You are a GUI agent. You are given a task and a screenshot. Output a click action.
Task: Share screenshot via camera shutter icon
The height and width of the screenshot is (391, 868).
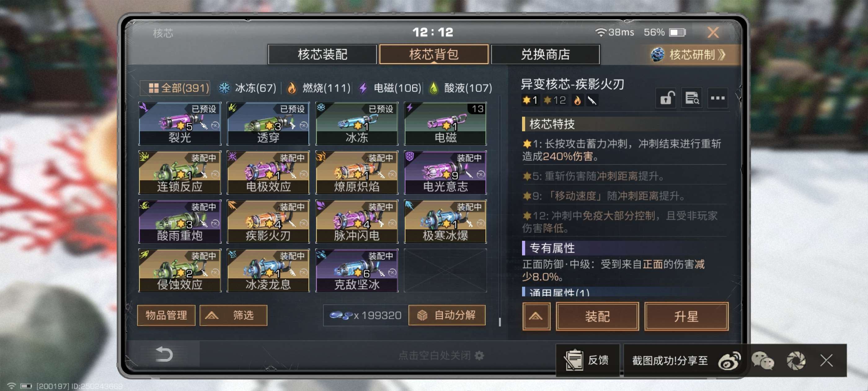(x=796, y=360)
